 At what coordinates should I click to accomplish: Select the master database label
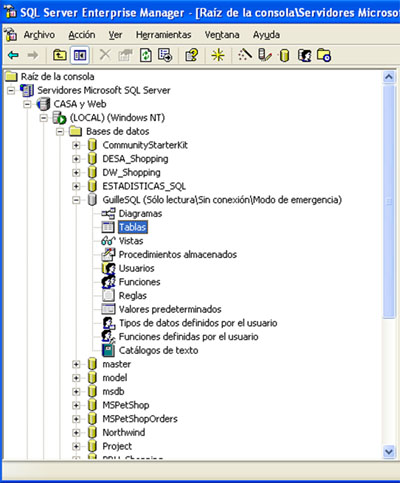(x=116, y=364)
